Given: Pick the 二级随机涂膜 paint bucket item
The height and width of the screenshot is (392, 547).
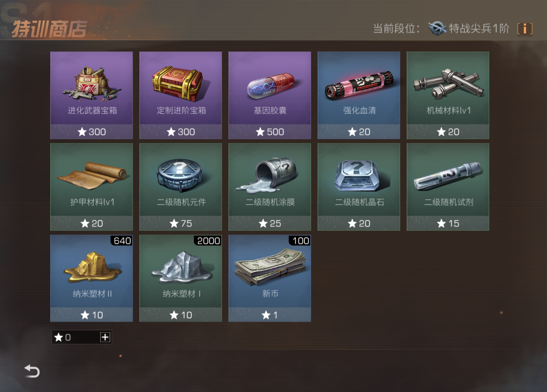Looking at the screenshot, I should pyautogui.click(x=269, y=187).
